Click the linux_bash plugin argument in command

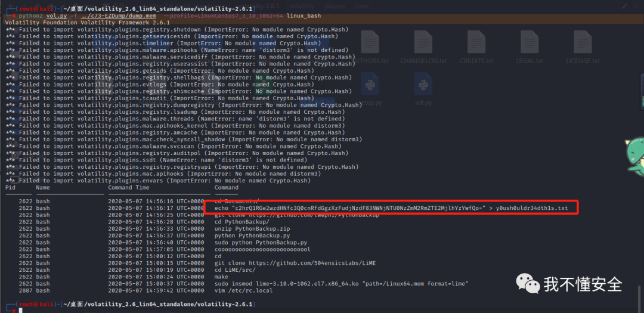(304, 16)
